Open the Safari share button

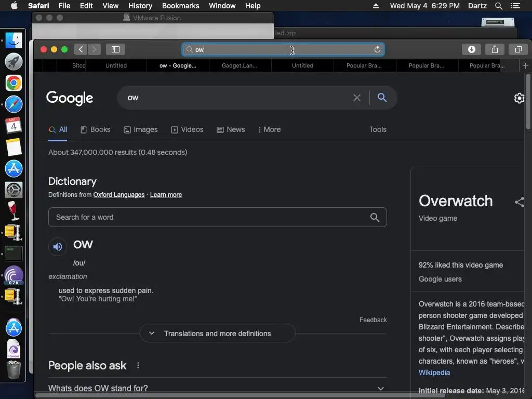(x=495, y=49)
